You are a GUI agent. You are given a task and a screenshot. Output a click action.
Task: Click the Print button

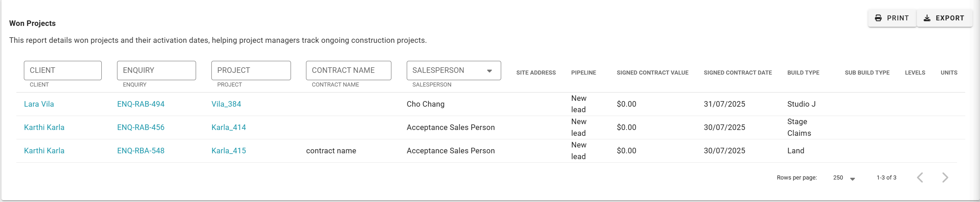892,18
